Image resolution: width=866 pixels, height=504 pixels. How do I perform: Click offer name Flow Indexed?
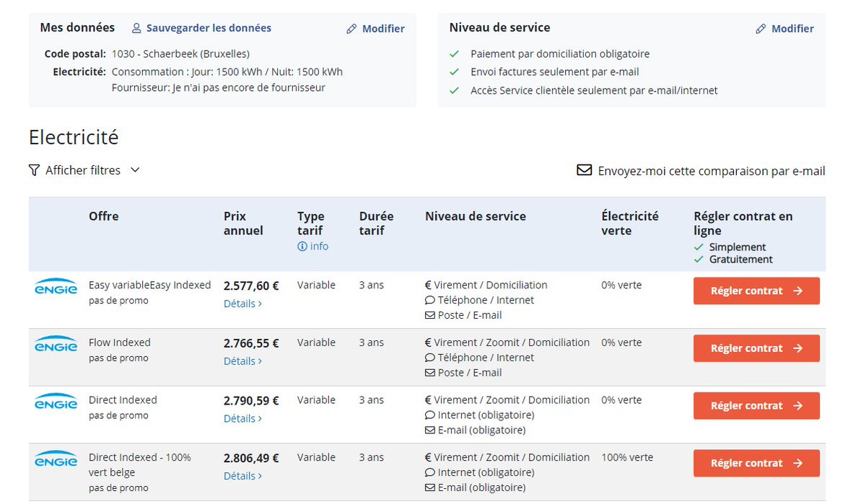pyautogui.click(x=120, y=342)
